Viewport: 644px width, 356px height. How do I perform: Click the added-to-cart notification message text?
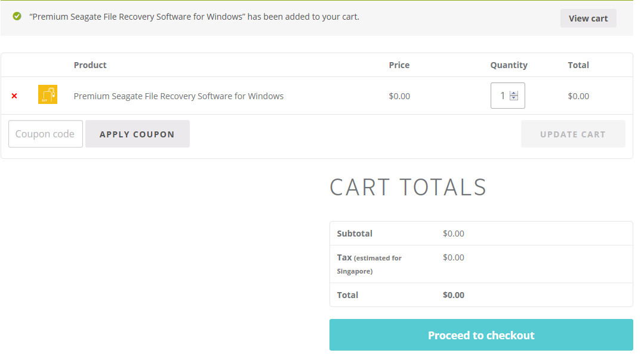coord(194,17)
